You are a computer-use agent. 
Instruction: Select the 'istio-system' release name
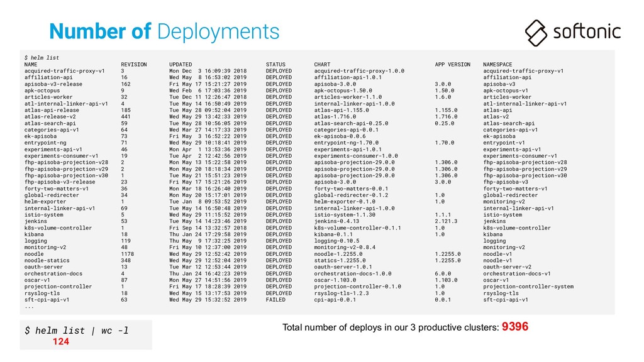coord(43,215)
